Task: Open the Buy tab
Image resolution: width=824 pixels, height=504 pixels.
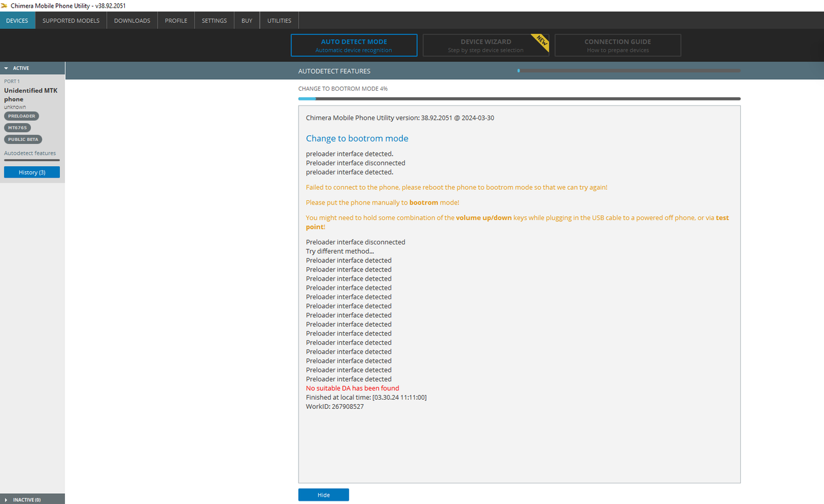Action: (247, 21)
